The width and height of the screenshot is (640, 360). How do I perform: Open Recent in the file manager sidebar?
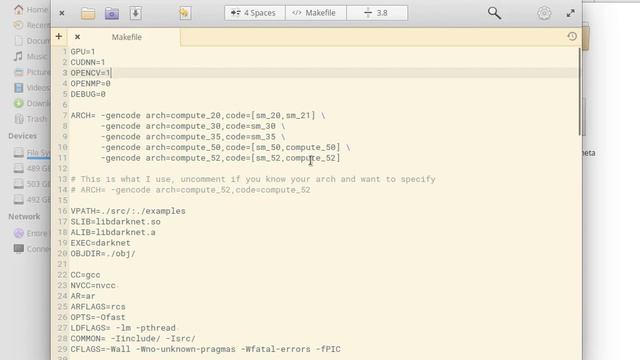tap(31, 25)
